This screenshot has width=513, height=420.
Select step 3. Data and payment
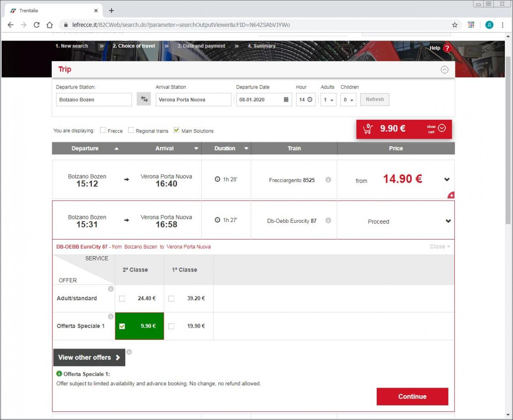201,46
